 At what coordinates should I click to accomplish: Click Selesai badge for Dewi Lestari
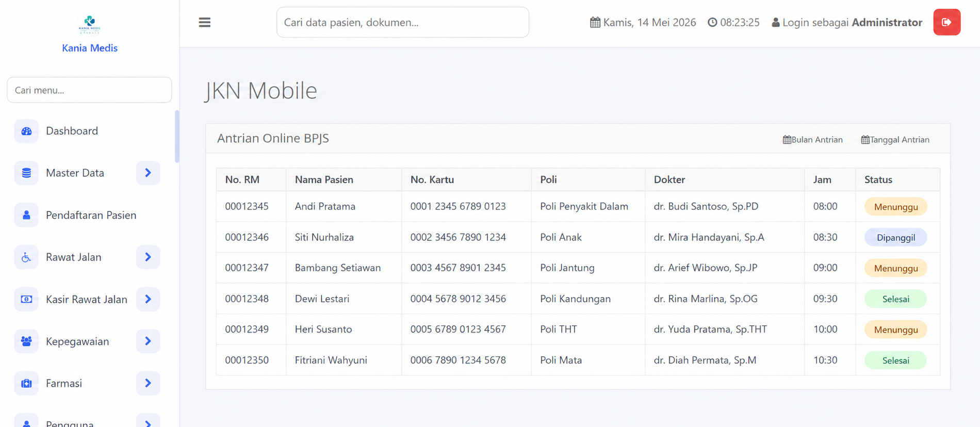point(895,299)
